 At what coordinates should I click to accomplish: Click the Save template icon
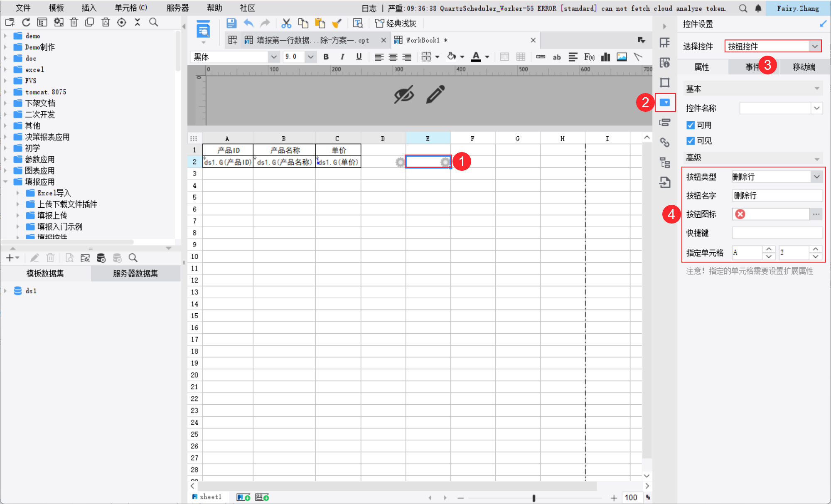[x=231, y=23]
